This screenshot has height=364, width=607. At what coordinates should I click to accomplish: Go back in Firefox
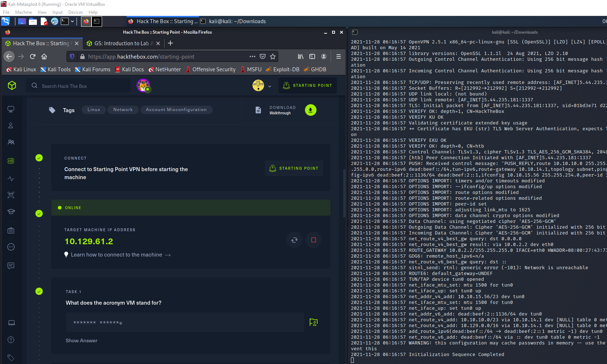[9, 56]
